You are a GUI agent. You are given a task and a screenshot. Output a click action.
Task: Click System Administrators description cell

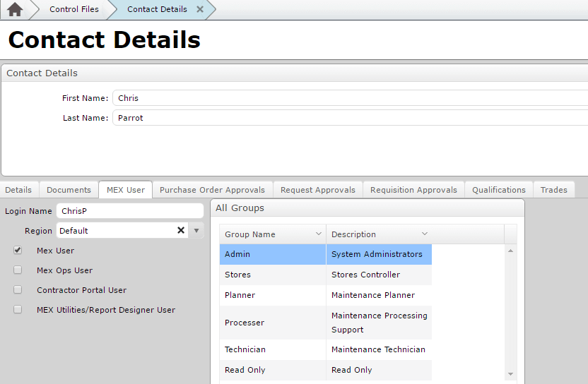click(x=379, y=254)
